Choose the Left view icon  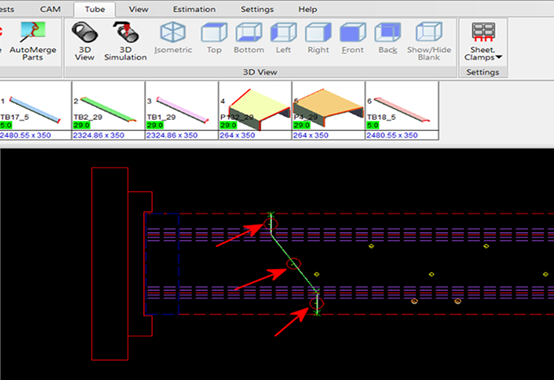(x=283, y=38)
